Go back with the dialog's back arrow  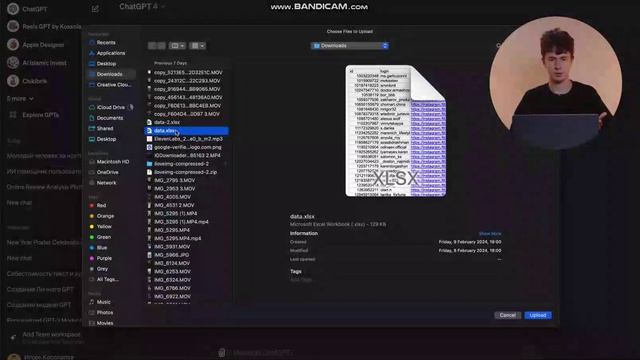(x=152, y=46)
